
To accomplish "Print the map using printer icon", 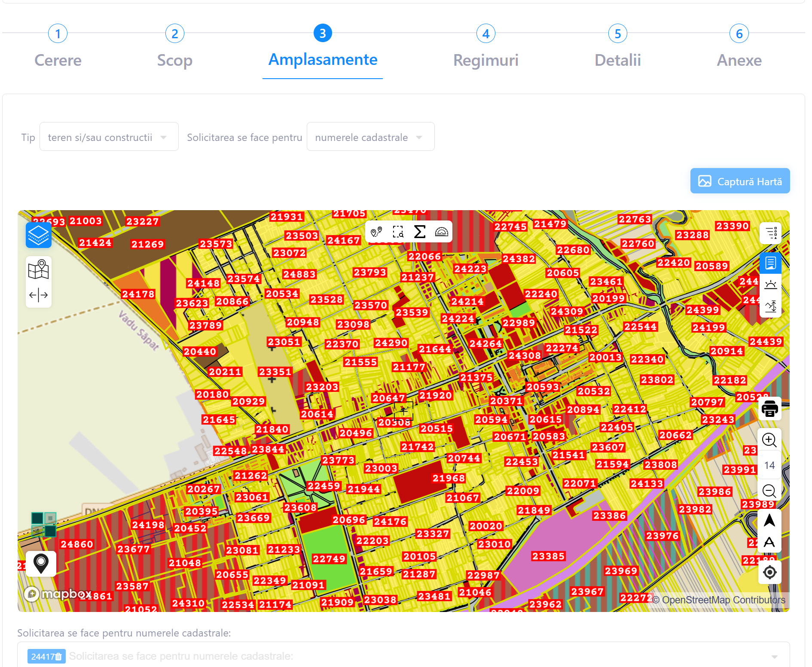I will pyautogui.click(x=769, y=408).
